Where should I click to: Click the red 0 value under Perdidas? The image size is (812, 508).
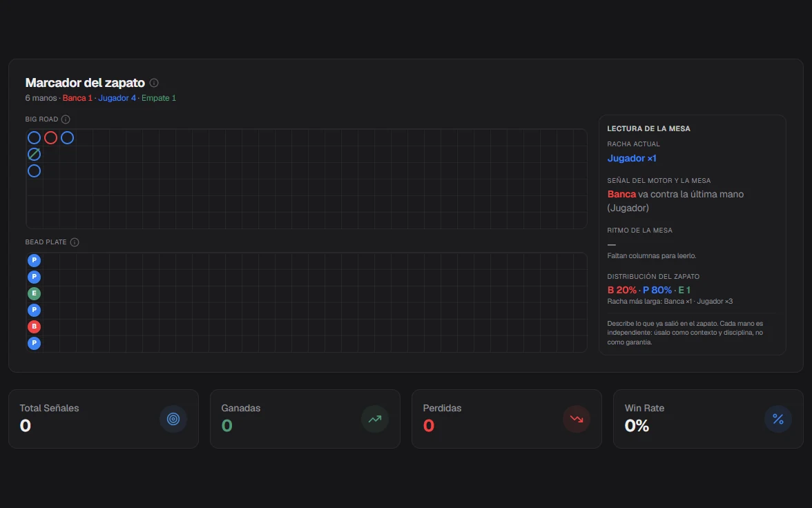(428, 426)
